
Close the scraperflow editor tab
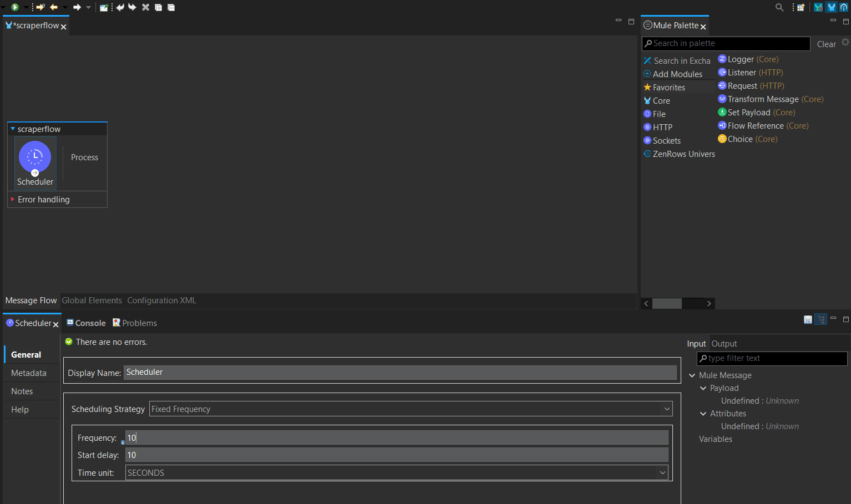64,27
